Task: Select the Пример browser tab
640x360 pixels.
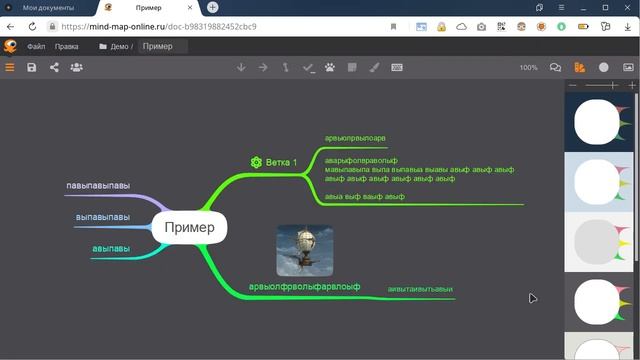Action: 149,8
